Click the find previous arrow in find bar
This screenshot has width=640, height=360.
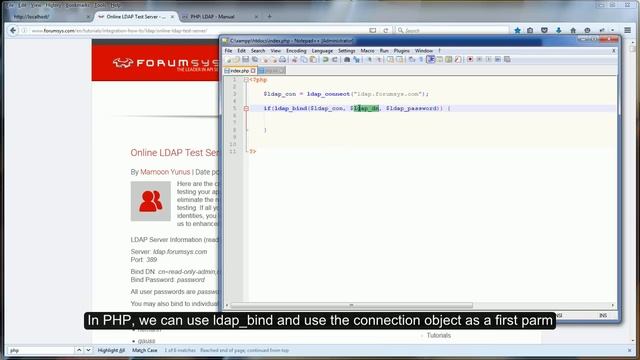(x=79, y=351)
